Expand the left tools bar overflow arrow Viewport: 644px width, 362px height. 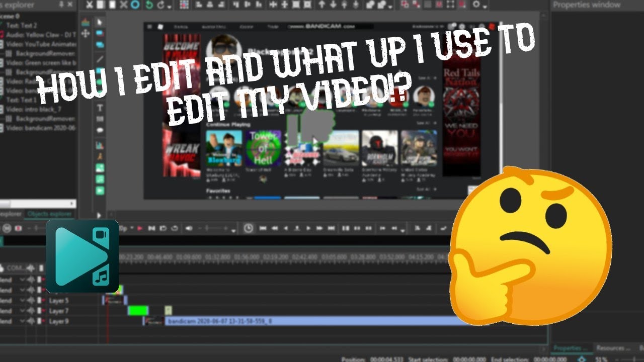(99, 215)
